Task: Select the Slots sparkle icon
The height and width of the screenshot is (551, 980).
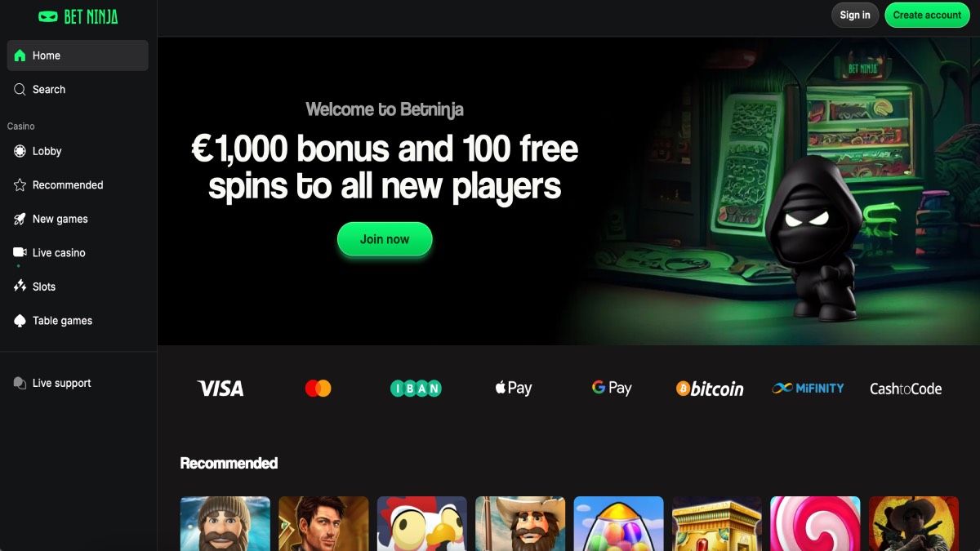Action: click(x=20, y=287)
